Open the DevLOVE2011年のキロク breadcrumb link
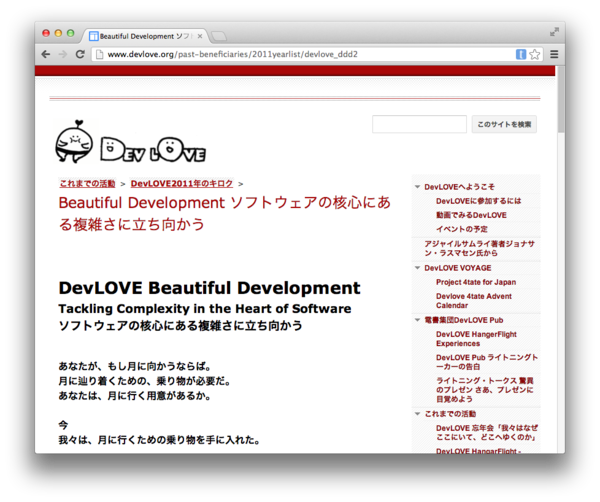Image resolution: width=600 pixels, height=502 pixels. [x=181, y=184]
